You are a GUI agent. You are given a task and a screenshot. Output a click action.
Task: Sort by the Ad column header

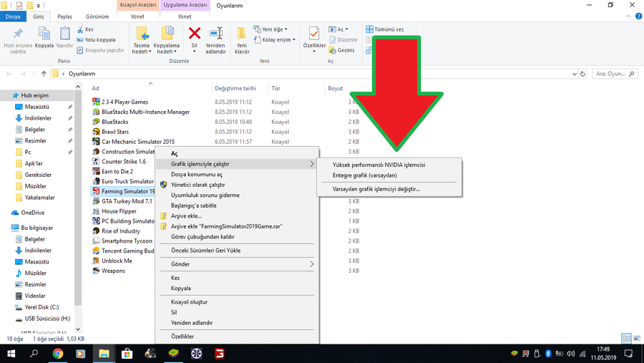(x=95, y=88)
